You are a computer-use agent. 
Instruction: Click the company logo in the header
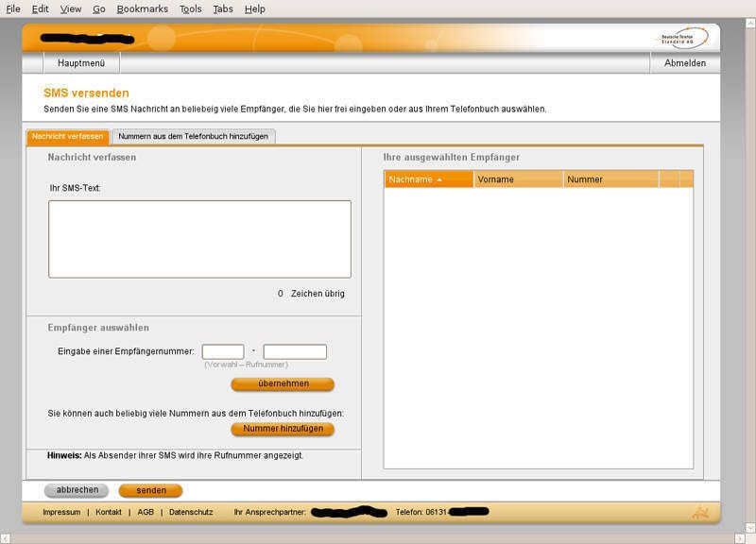[x=682, y=38]
